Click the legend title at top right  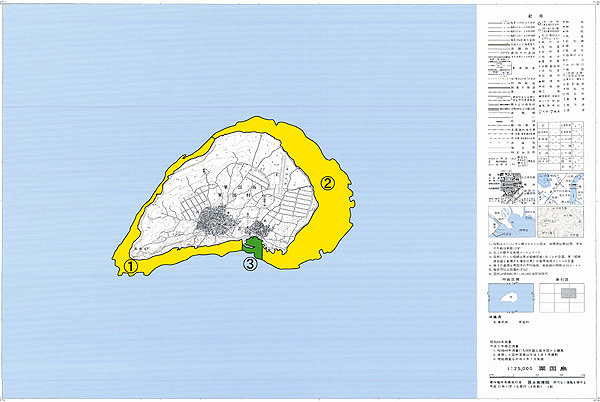tap(536, 17)
